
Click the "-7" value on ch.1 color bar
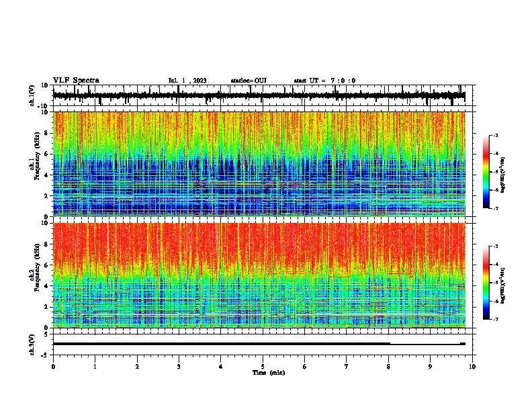496,208
